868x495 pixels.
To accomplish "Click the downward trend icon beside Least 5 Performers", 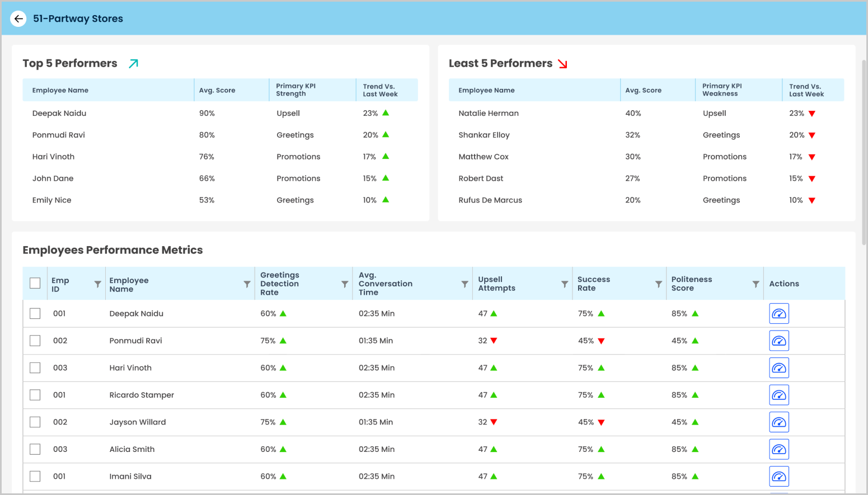I will tap(561, 63).
